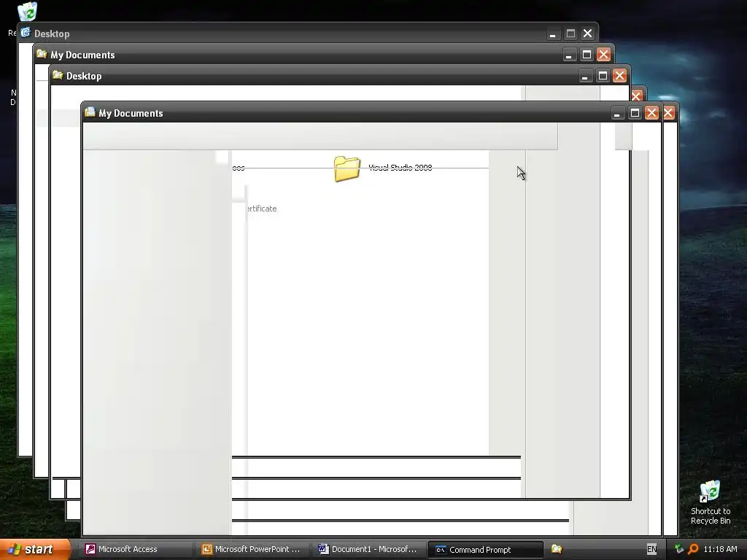Click the Shortcut to Recycle Bin desktop icon

pos(711,503)
